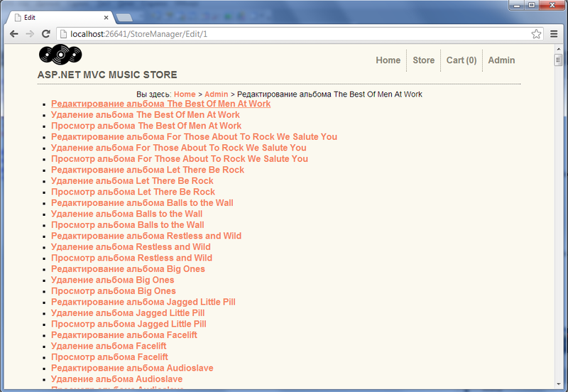Open Home in the top navigation
Viewport: 568px width, 392px height.
pos(388,60)
